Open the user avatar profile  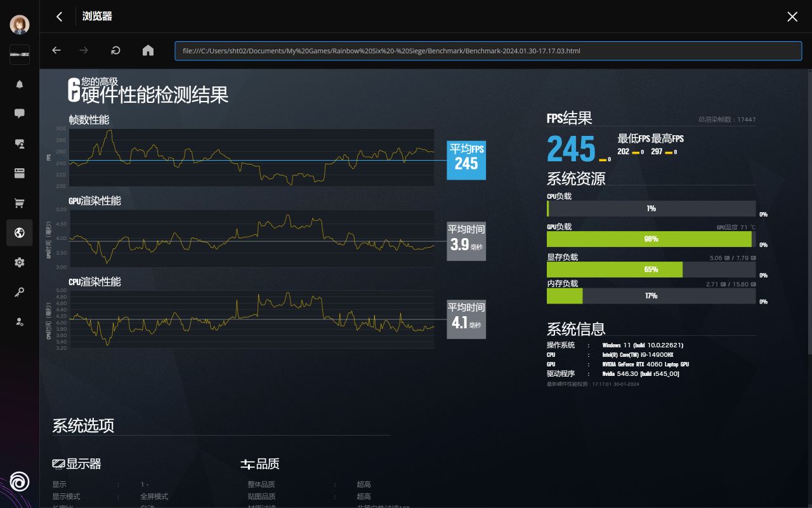pos(20,25)
